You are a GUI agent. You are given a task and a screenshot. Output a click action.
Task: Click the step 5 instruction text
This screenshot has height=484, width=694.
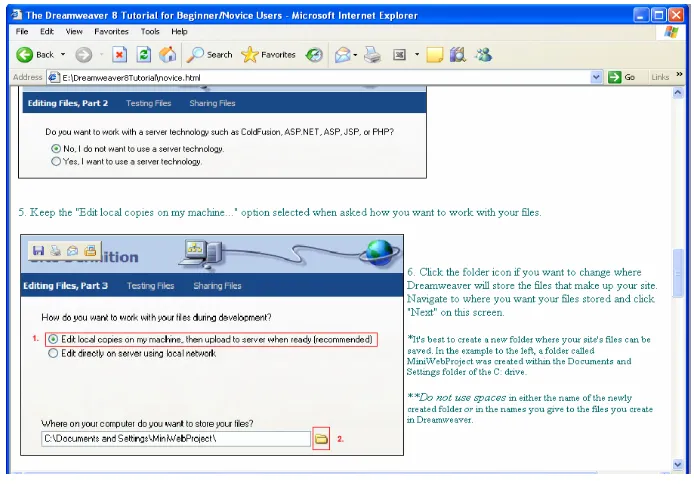pyautogui.click(x=279, y=212)
